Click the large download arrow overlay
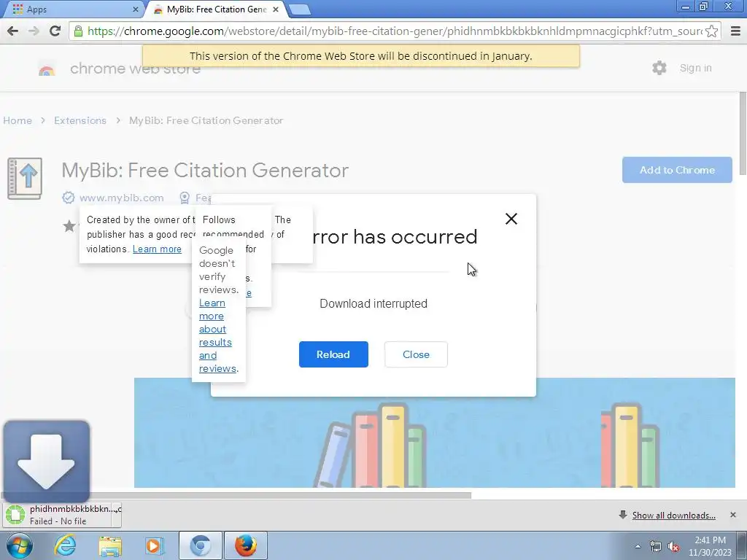747x560 pixels. click(46, 462)
